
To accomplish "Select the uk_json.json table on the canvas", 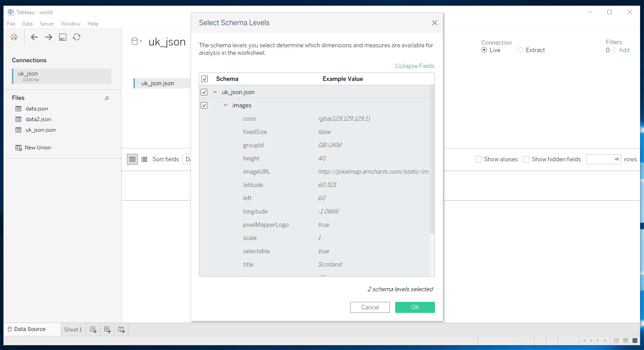I will (162, 83).
